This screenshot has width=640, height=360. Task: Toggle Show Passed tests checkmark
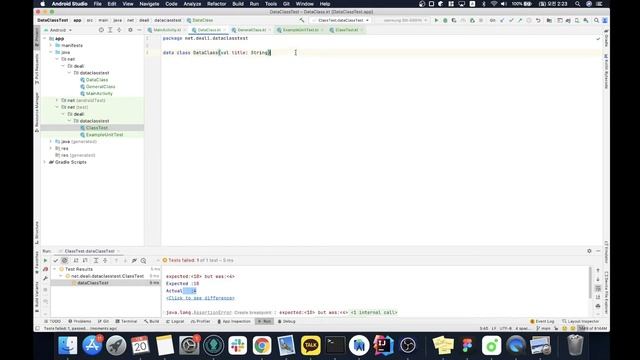click(x=56, y=260)
